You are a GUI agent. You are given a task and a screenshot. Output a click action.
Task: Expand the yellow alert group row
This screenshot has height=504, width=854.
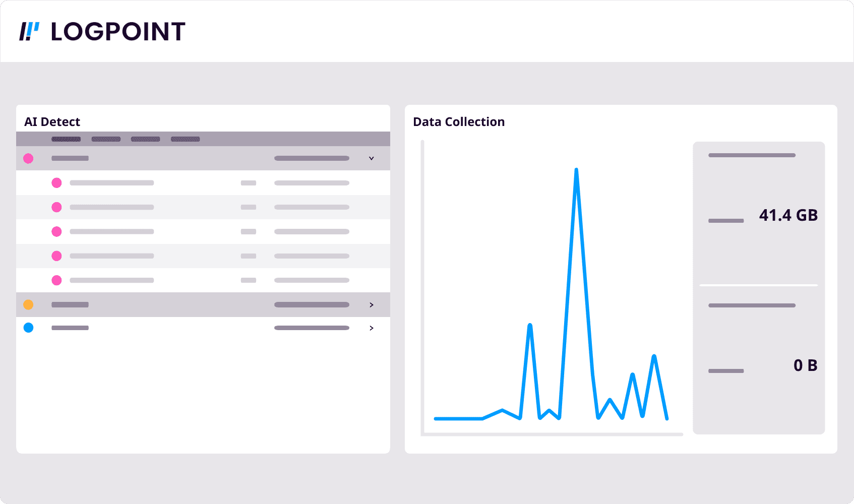coord(372,304)
